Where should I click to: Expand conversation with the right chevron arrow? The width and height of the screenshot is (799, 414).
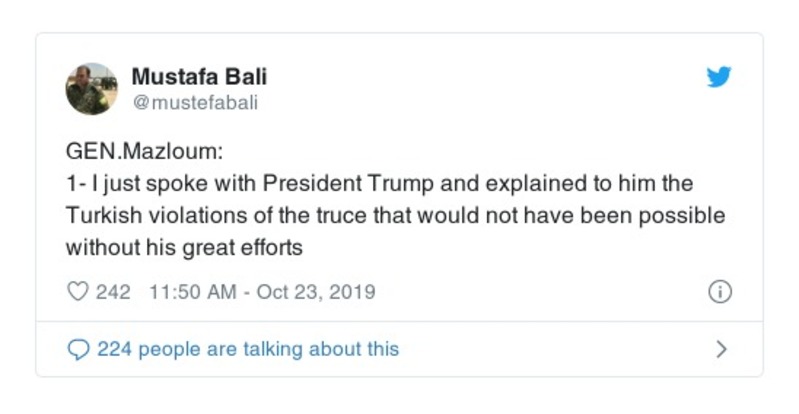[x=721, y=349]
